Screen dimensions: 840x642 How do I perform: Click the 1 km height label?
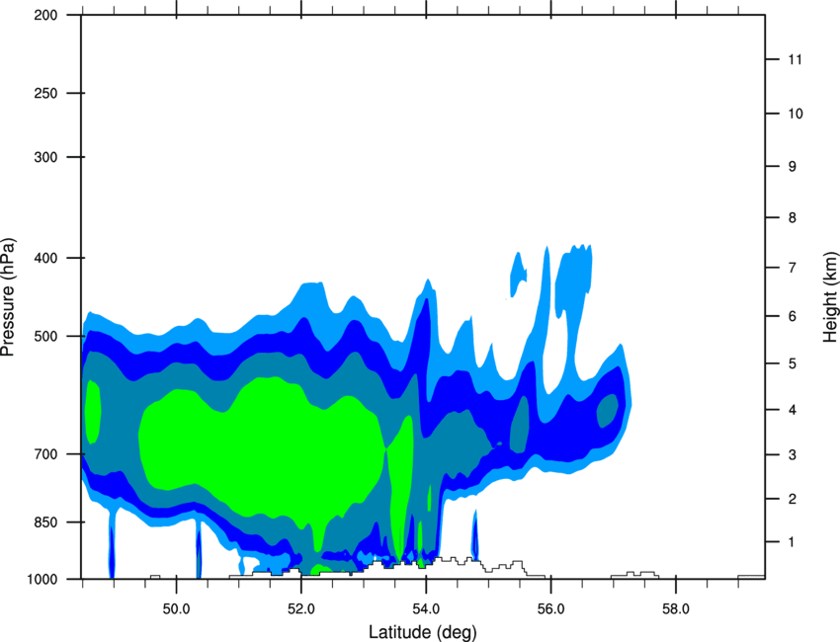coord(792,542)
